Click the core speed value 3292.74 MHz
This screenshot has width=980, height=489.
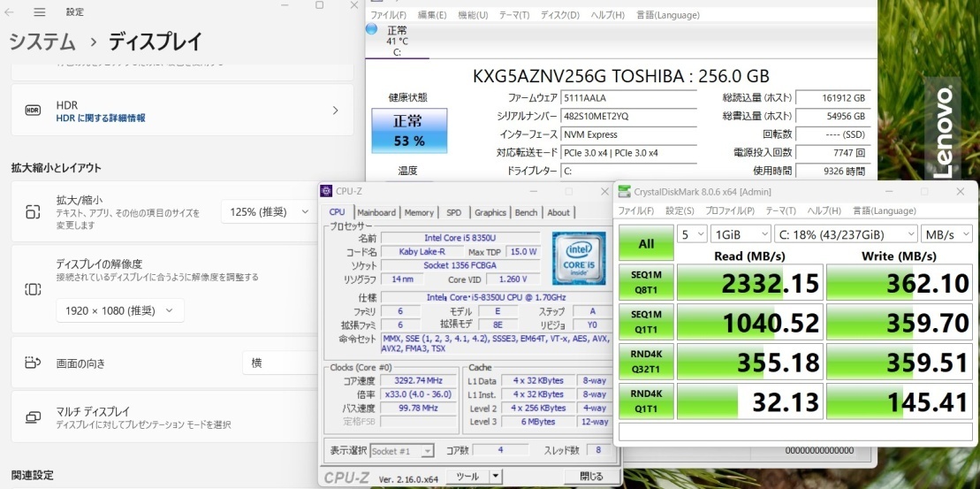[417, 380]
